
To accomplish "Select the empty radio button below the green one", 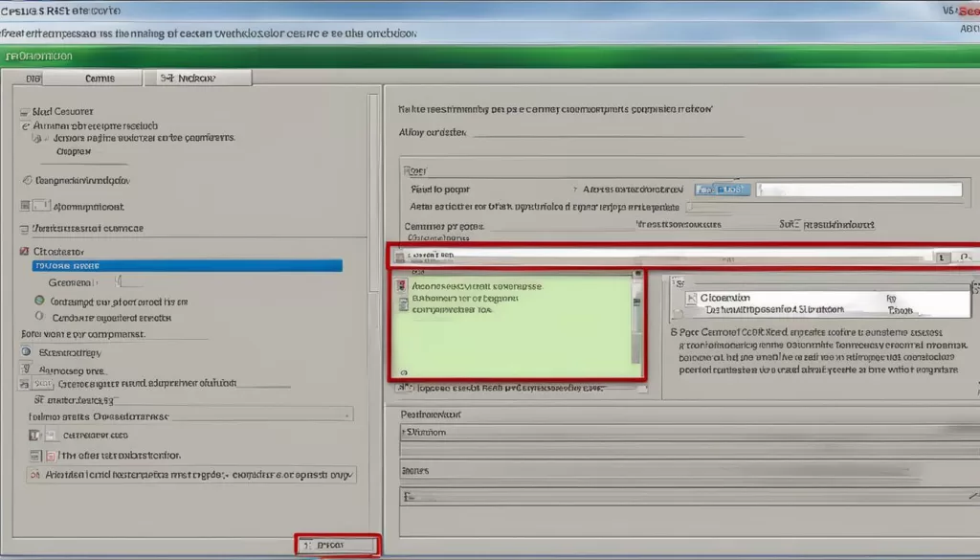I will tap(39, 316).
